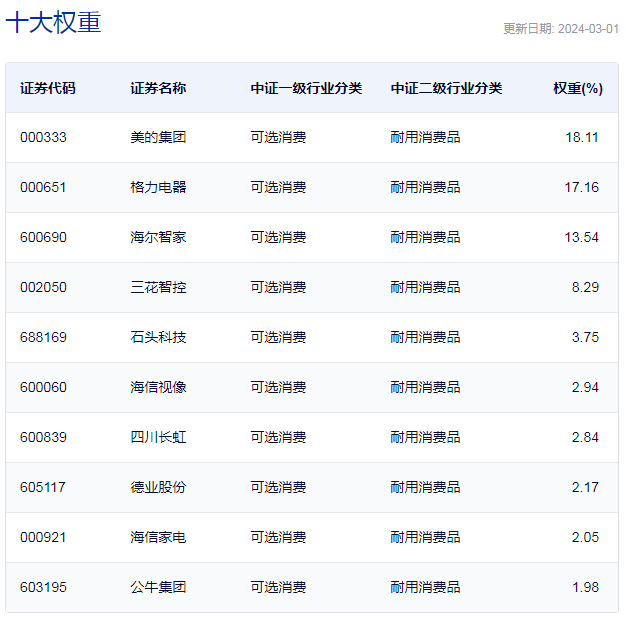Image resolution: width=626 pixels, height=617 pixels.
Task: Select the 美的集团 security name
Action: pyautogui.click(x=158, y=137)
